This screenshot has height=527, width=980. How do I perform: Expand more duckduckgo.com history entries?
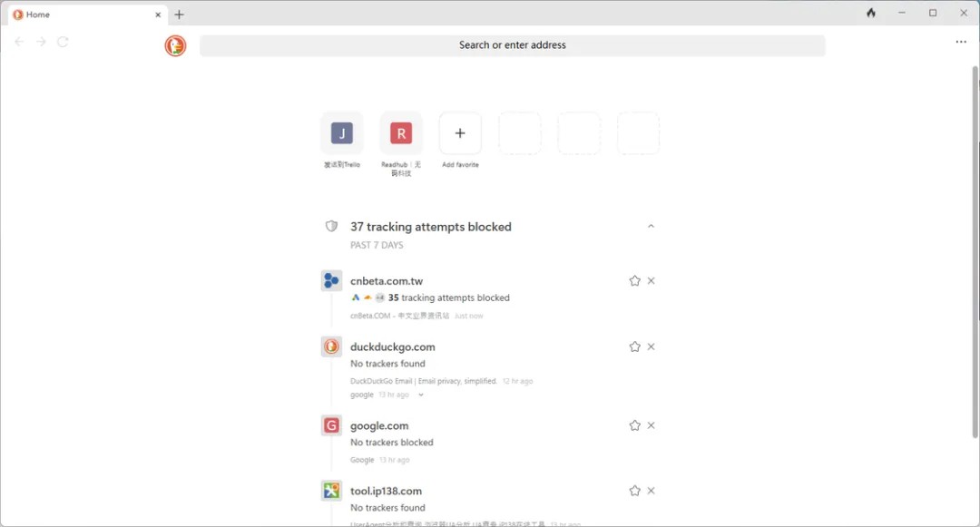[x=421, y=395]
